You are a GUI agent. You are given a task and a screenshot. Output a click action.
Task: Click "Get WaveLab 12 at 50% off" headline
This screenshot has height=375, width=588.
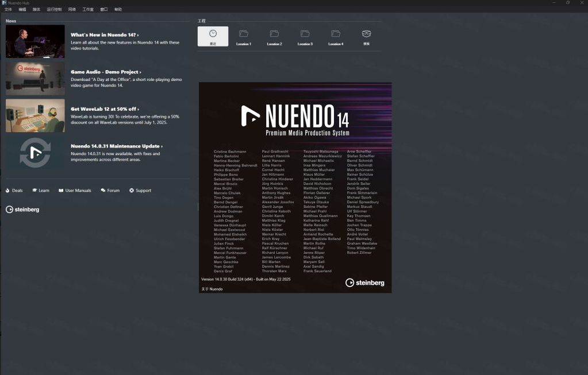point(104,109)
